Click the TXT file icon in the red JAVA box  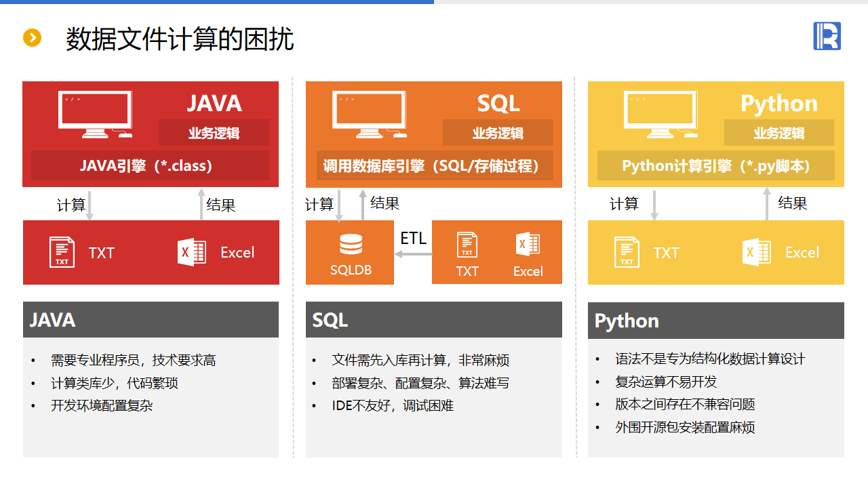[62, 252]
